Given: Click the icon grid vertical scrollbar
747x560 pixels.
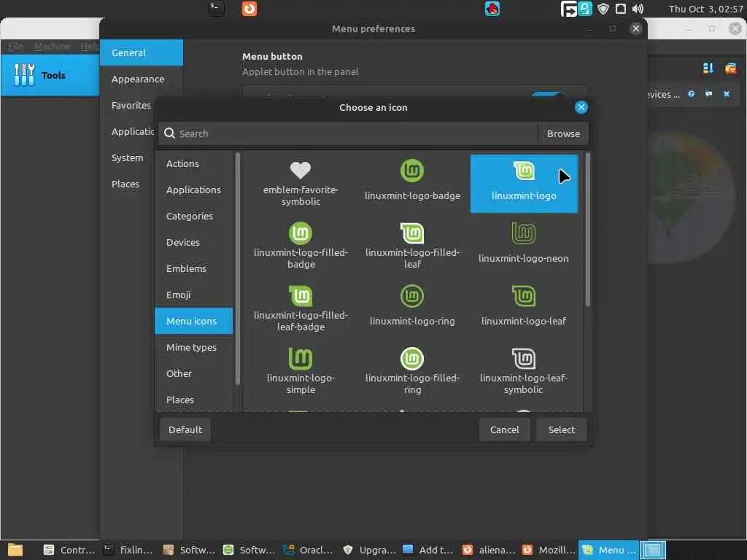Looking at the screenshot, I should tap(588, 230).
